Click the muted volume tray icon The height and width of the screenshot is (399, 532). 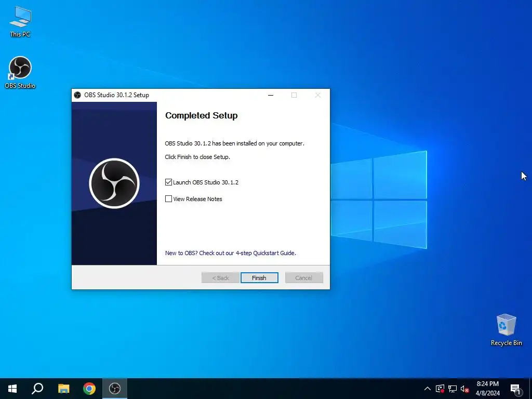464,389
